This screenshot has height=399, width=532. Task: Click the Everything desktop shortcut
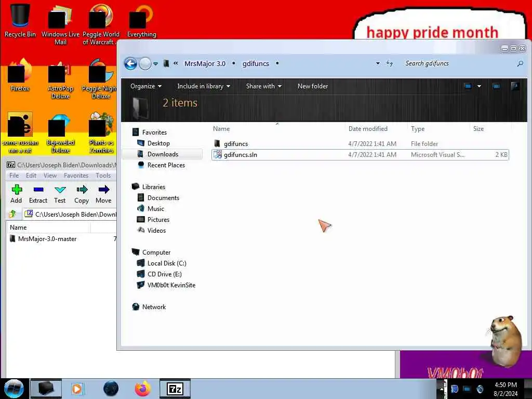(141, 20)
